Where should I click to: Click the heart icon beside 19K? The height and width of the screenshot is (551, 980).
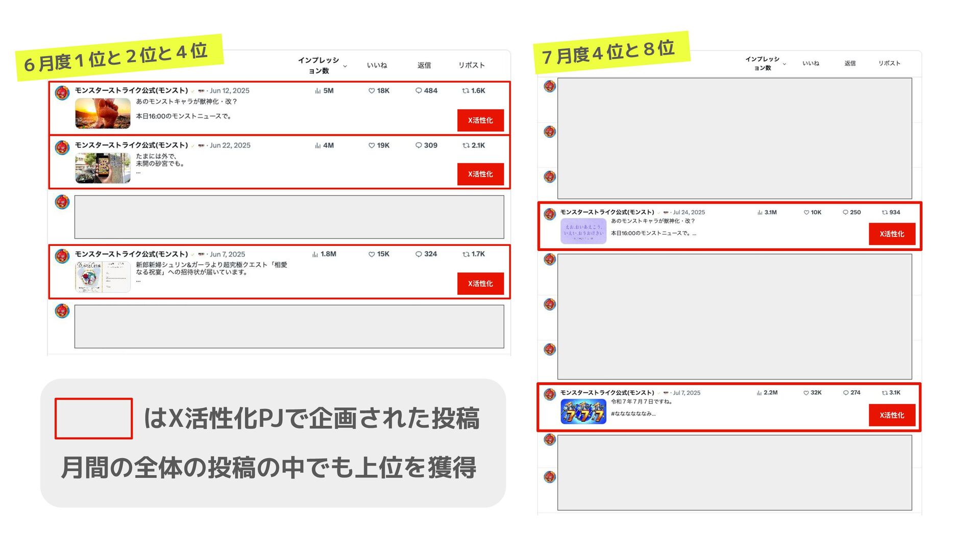click(372, 145)
